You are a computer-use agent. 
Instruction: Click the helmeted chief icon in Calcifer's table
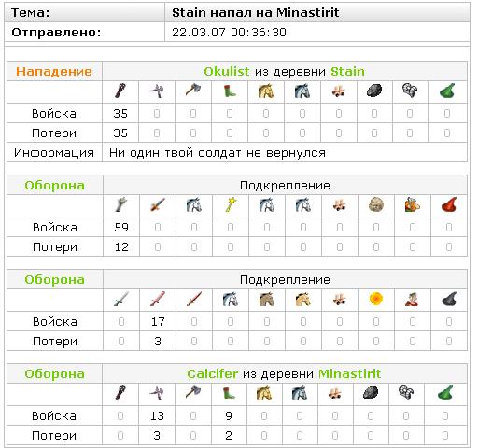point(406,393)
